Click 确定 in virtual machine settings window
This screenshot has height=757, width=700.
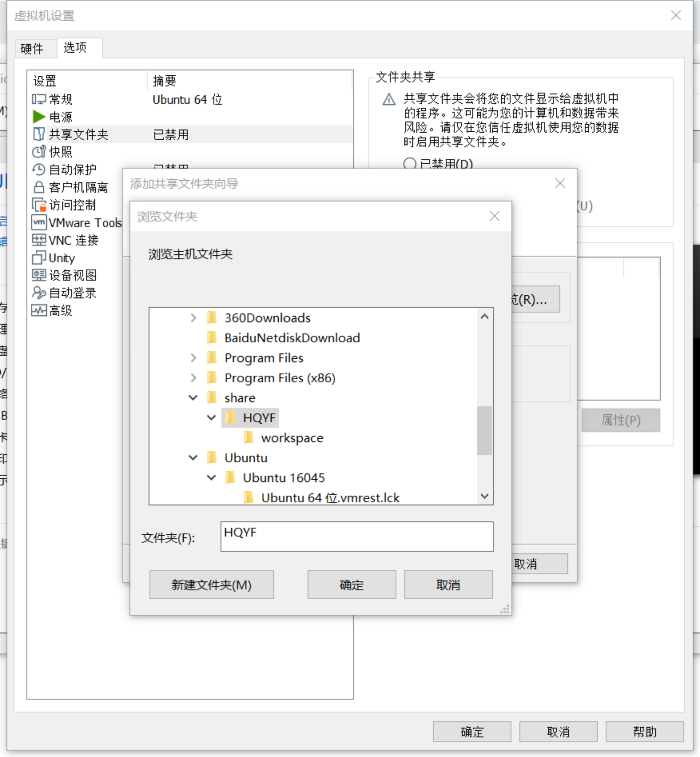pos(472,732)
